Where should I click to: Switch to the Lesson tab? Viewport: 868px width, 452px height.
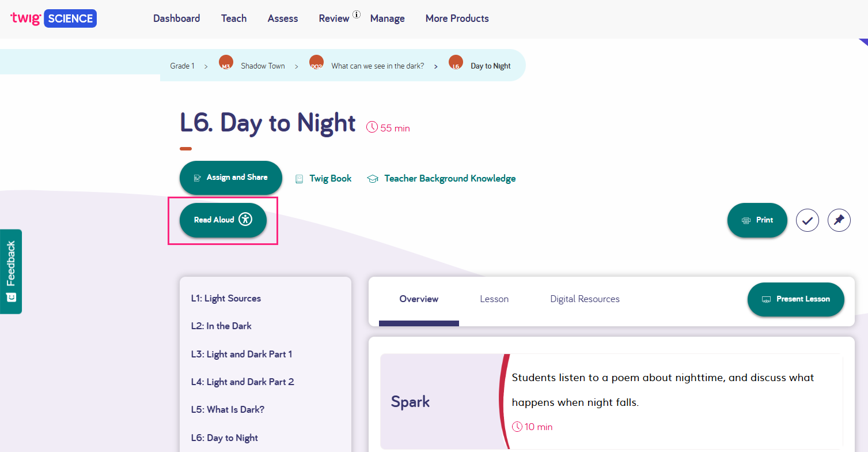pyautogui.click(x=494, y=299)
